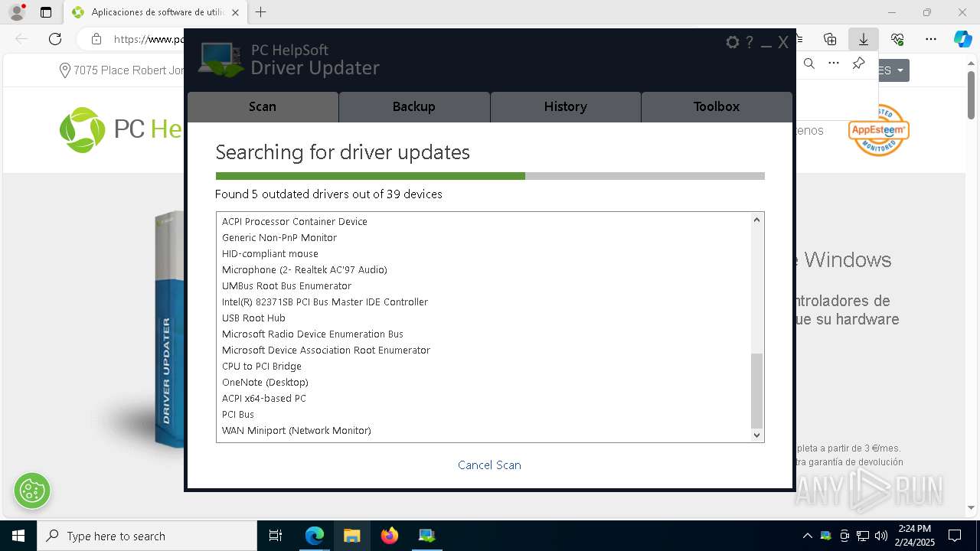Viewport: 980px width, 551px height.
Task: Click the address location pin icon
Action: (65, 70)
